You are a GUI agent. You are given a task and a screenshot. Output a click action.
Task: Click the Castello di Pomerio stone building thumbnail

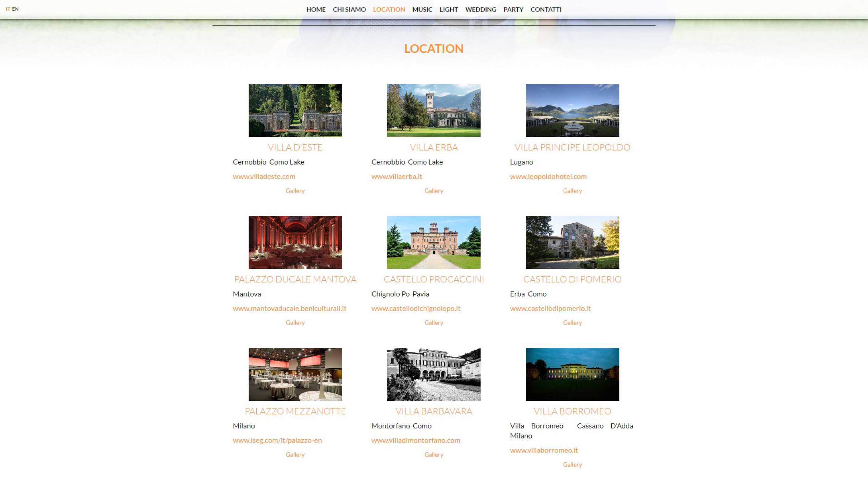tap(572, 242)
